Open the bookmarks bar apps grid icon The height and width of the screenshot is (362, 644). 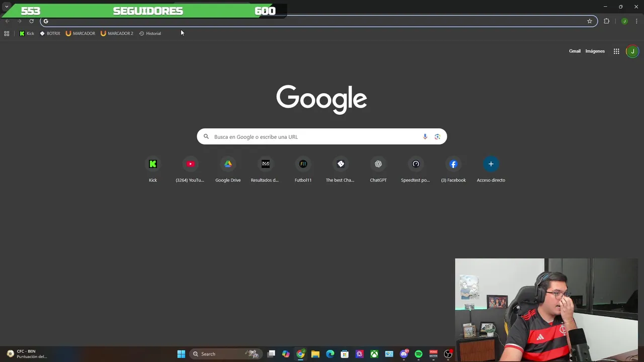tap(7, 34)
